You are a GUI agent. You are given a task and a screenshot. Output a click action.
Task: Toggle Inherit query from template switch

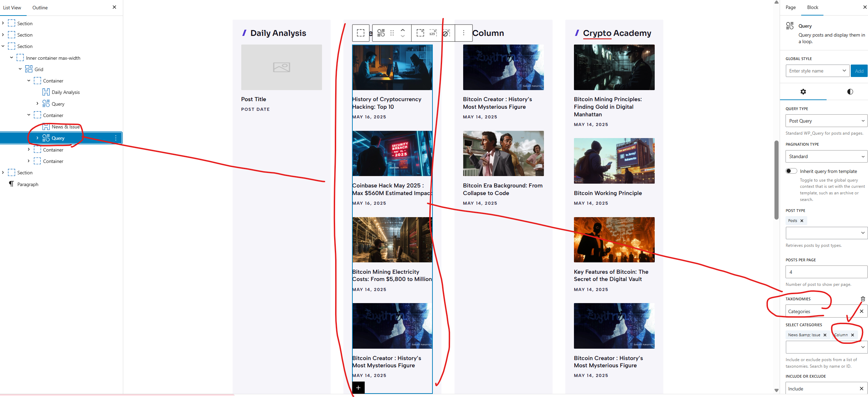791,171
